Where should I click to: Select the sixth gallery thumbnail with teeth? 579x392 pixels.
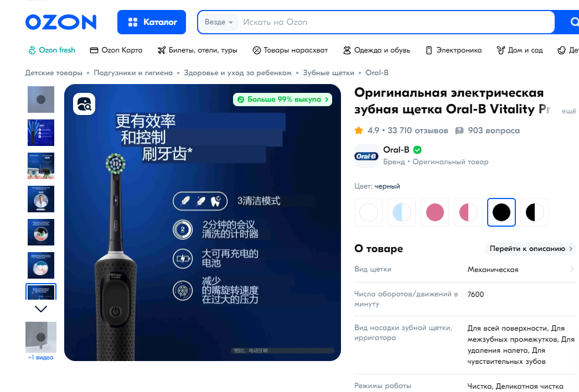tap(41, 265)
